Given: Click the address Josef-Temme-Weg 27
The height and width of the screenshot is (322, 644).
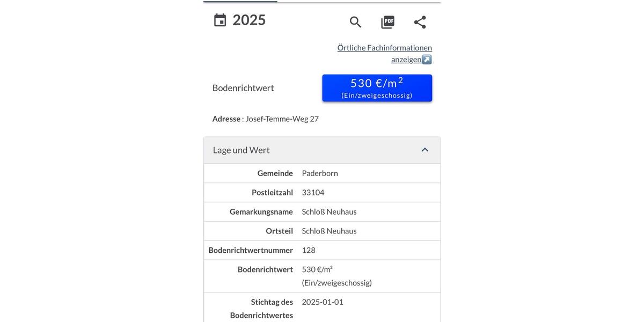Looking at the screenshot, I should pos(282,118).
